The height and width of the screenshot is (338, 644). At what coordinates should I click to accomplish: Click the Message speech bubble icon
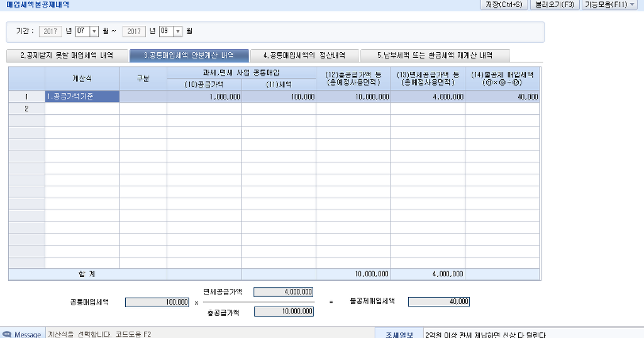pyautogui.click(x=7, y=334)
